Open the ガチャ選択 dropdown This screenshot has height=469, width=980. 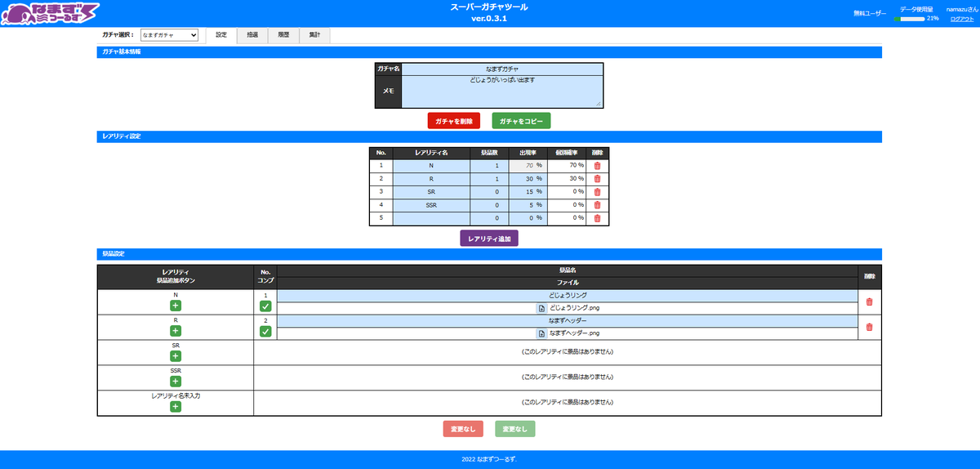(169, 35)
